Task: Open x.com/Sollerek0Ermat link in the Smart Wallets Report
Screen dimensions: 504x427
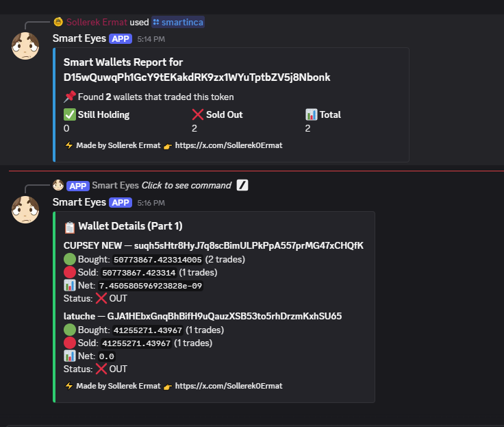Action: 229,145
